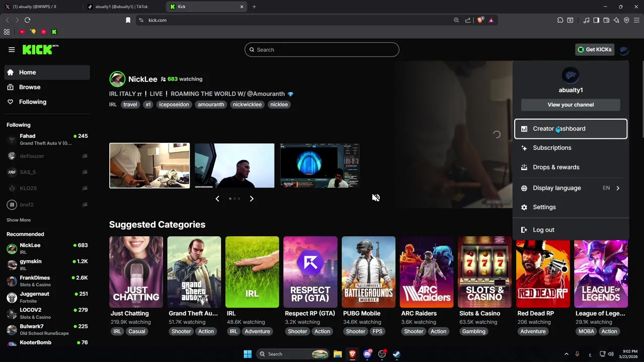
Task: Unmute the featured stream player
Action: coord(375,198)
